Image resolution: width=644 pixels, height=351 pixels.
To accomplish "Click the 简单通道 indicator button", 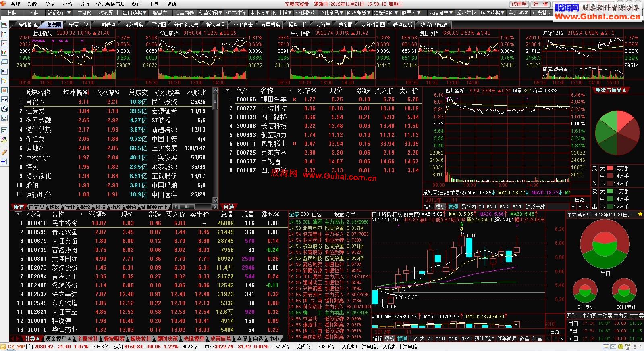I will (507, 339).
